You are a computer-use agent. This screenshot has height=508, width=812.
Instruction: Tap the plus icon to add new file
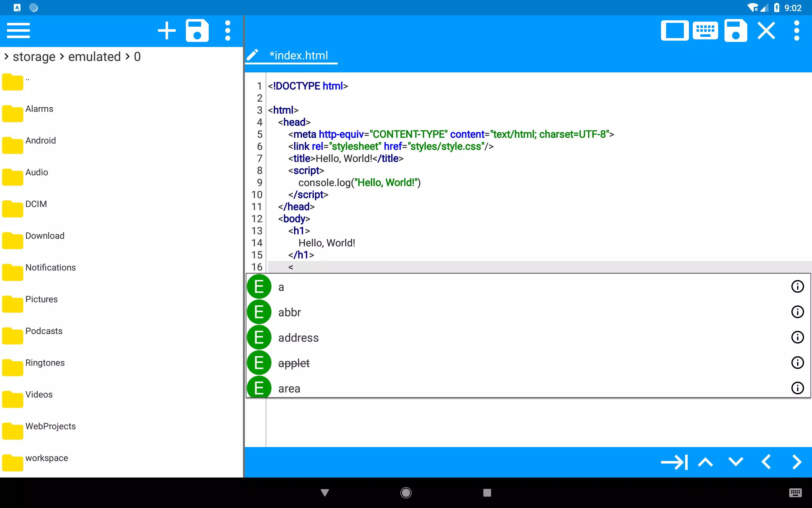coord(167,30)
